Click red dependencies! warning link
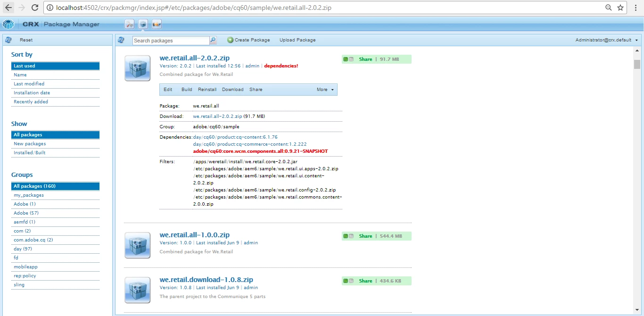The image size is (644, 316). coord(281,66)
